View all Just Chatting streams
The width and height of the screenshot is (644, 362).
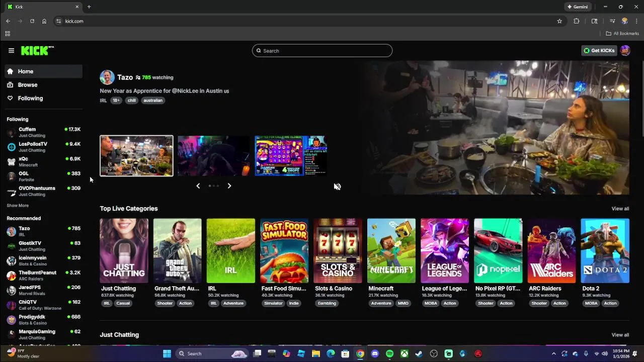pyautogui.click(x=620, y=335)
